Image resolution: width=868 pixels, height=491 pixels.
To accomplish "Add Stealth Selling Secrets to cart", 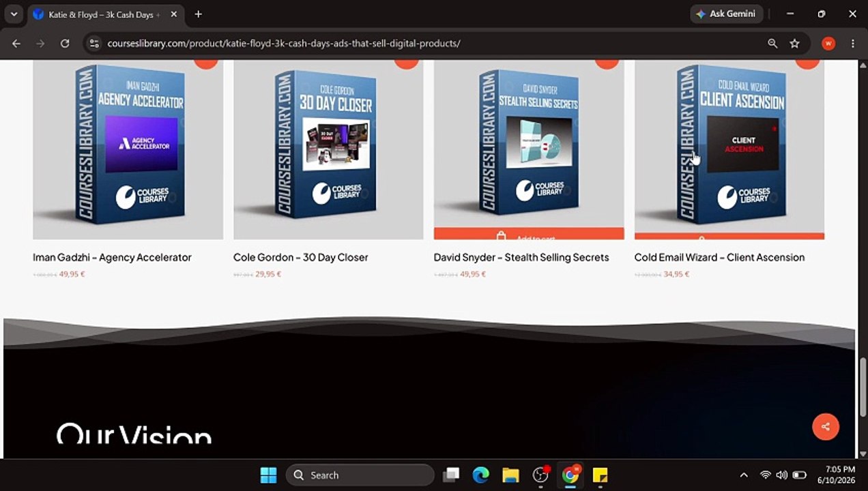I will (x=529, y=234).
